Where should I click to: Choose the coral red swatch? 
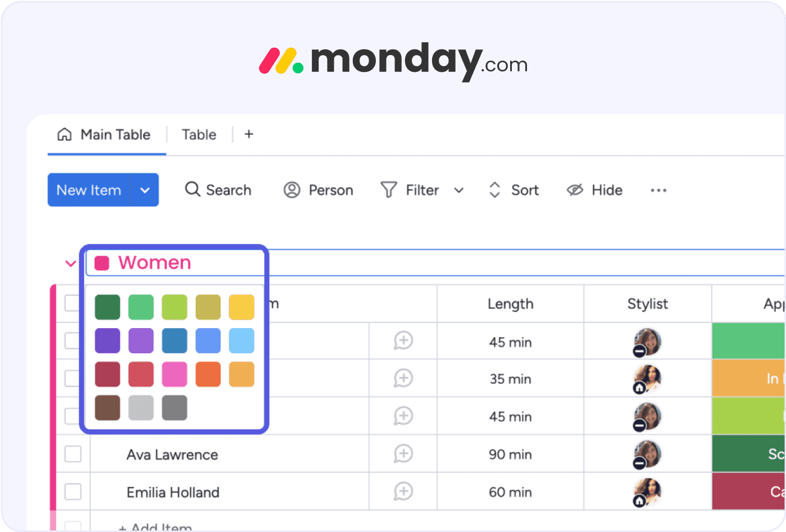(x=141, y=374)
